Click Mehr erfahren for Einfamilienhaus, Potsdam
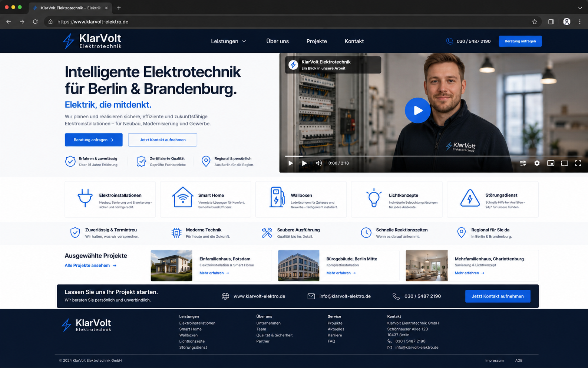Viewport: 588px width, 368px height. 214,273
